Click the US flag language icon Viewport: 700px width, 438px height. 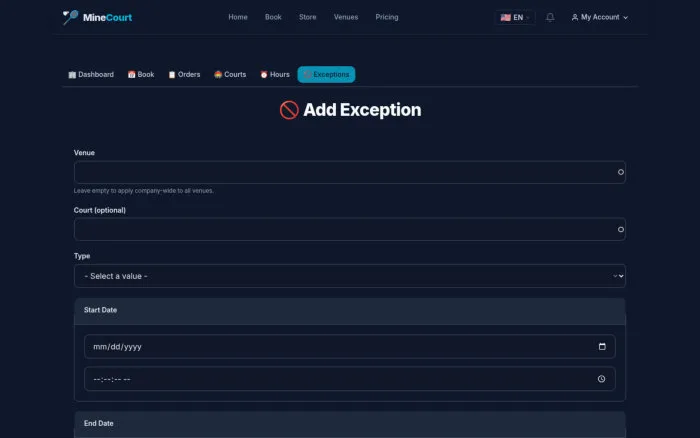tap(505, 17)
